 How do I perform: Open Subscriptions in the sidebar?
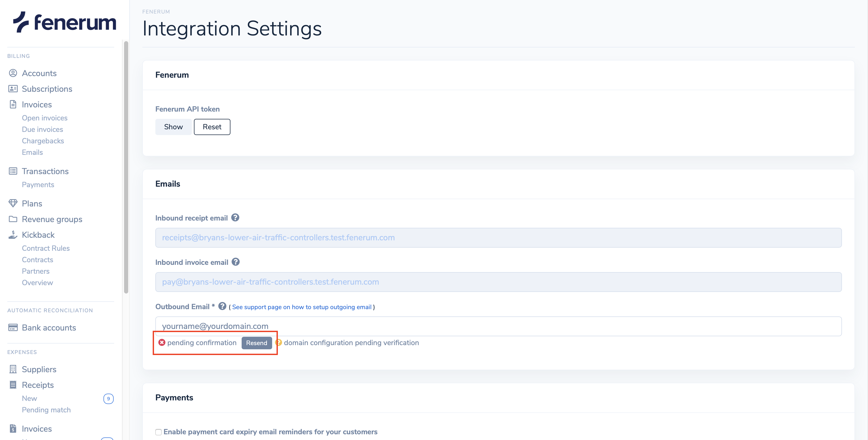(x=47, y=89)
